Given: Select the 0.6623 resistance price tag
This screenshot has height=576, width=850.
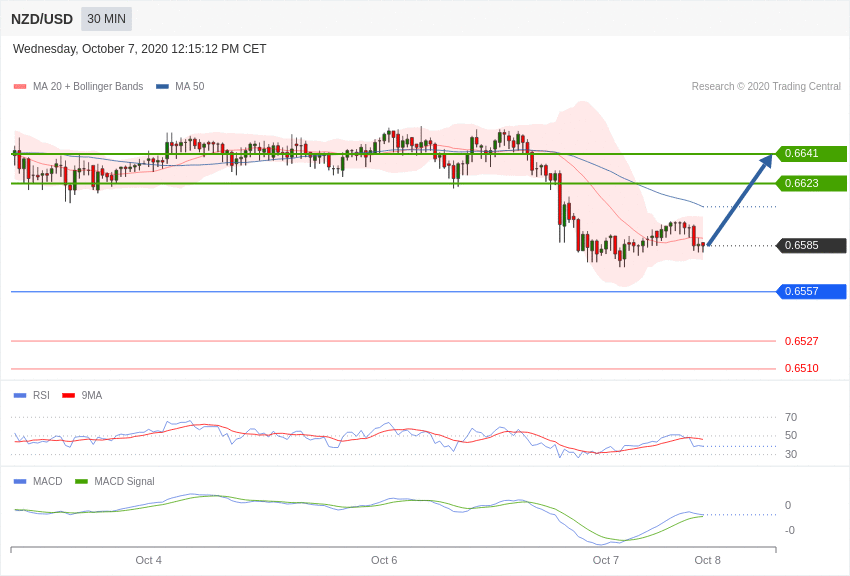Looking at the screenshot, I should point(812,183).
